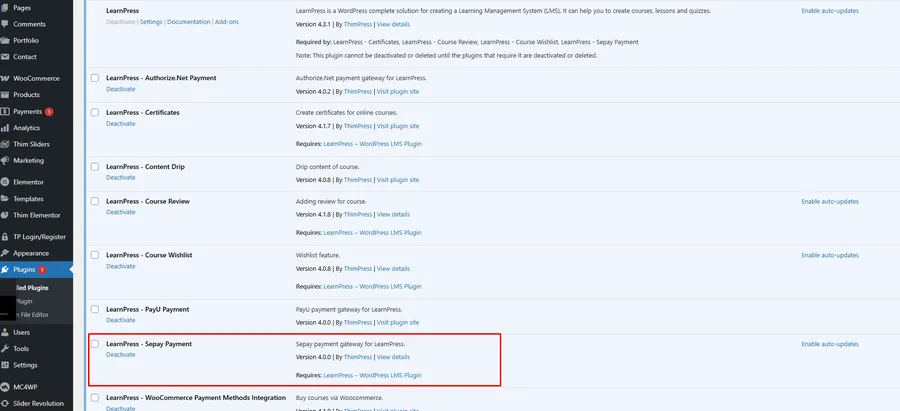This screenshot has width=900, height=411.
Task: Click the Appearance brush icon
Action: coord(6,253)
